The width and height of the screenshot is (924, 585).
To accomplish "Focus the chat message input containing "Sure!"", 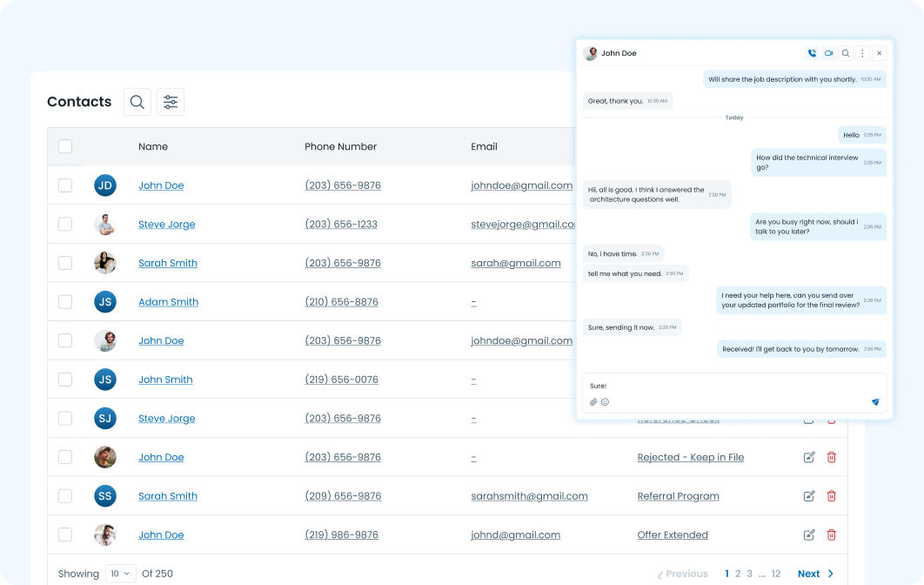I will tap(731, 386).
